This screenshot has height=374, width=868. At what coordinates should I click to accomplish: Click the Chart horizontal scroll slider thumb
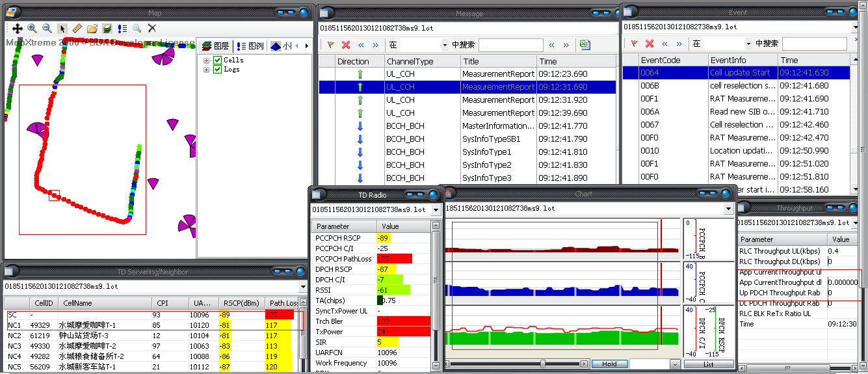[544, 364]
